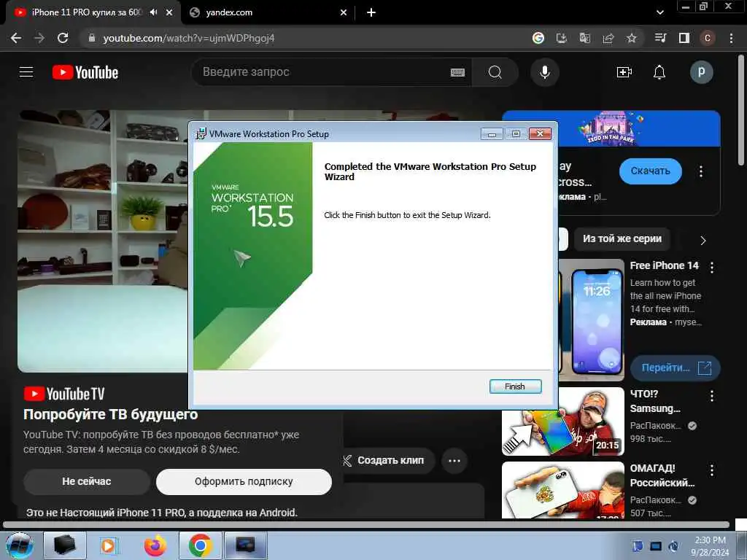The image size is (747, 560).
Task: Open the on-screen keyboard icon in search
Action: coord(457,72)
